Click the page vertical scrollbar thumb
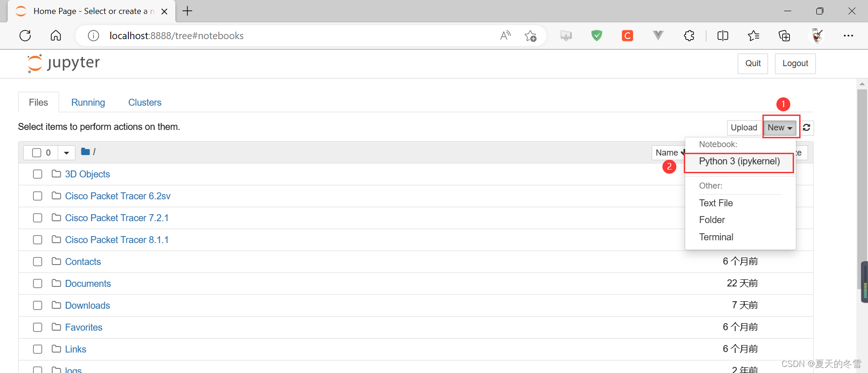Viewport: 868px width, 373px height. (x=862, y=189)
